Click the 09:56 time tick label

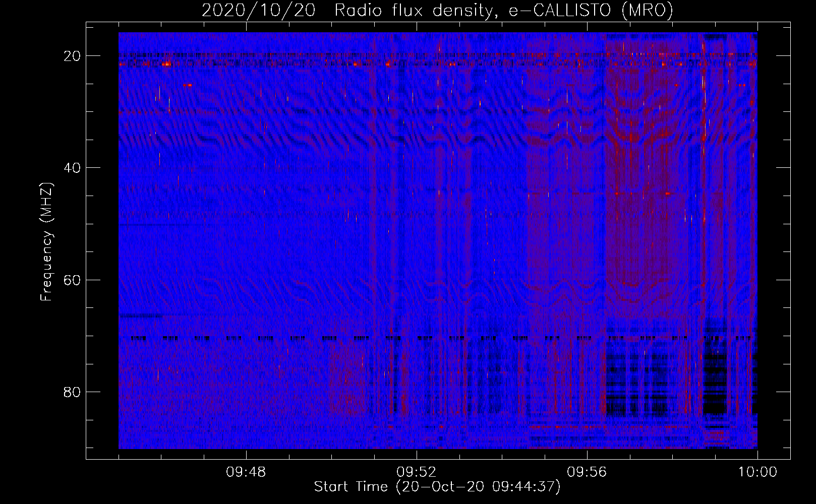[587, 472]
